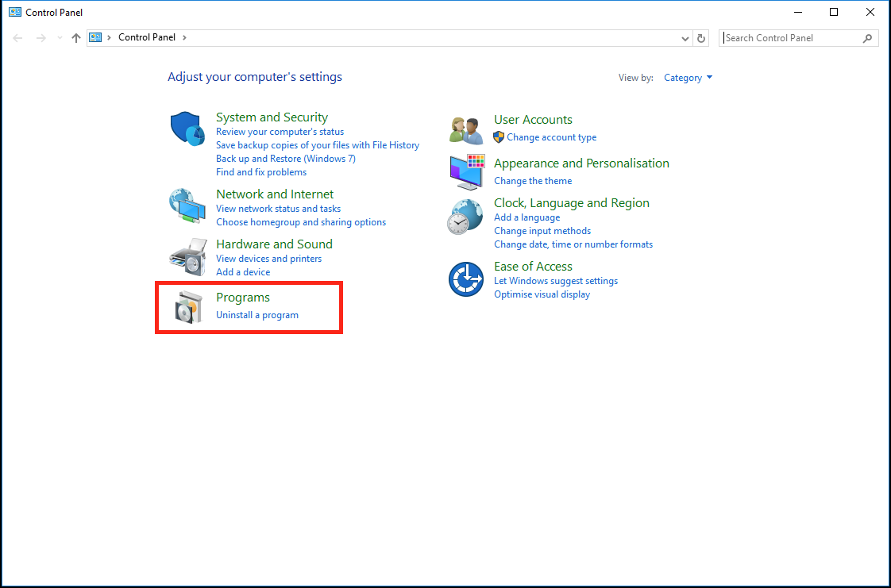
Task: Click the Control Panel title bar icon
Action: click(15, 12)
